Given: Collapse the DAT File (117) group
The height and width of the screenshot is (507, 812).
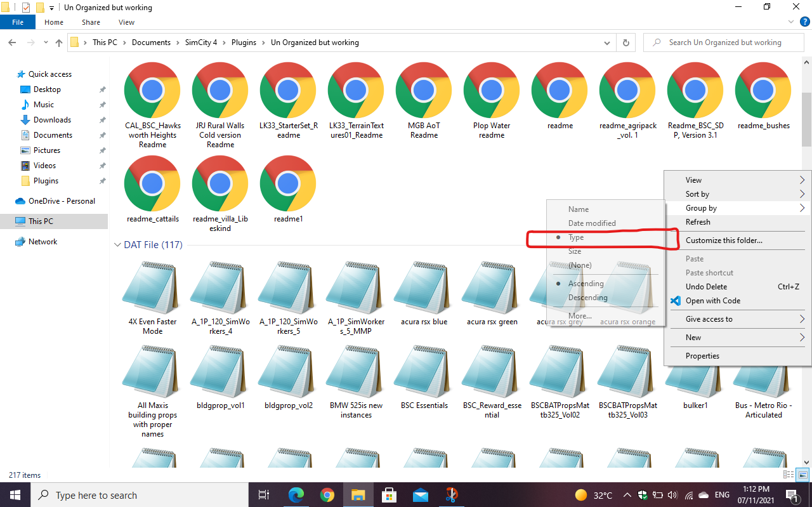Looking at the screenshot, I should (117, 245).
